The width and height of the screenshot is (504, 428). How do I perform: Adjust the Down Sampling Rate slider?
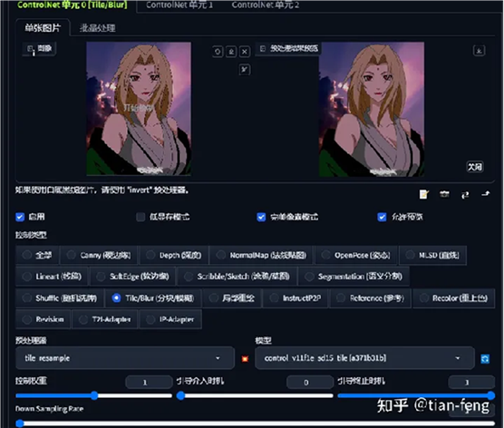click(256, 423)
